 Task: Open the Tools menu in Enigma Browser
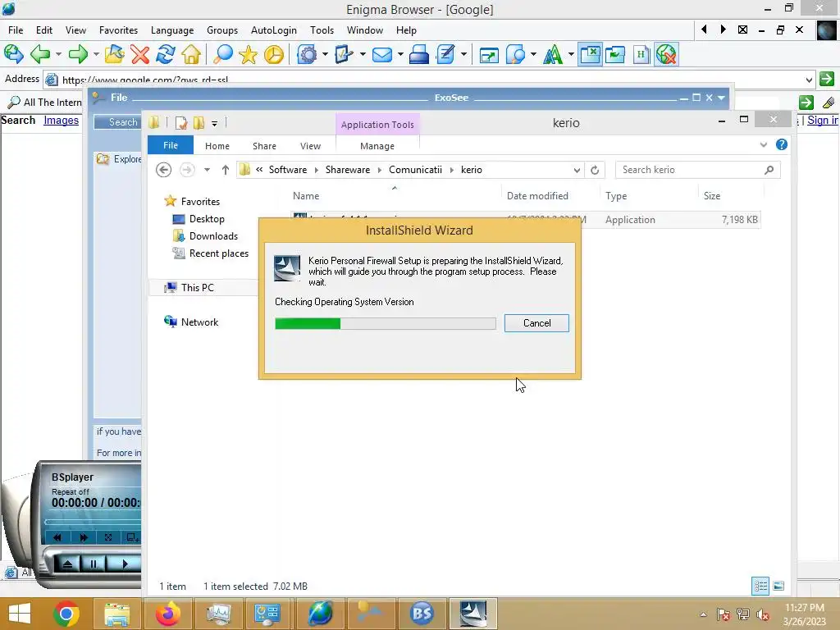[322, 30]
